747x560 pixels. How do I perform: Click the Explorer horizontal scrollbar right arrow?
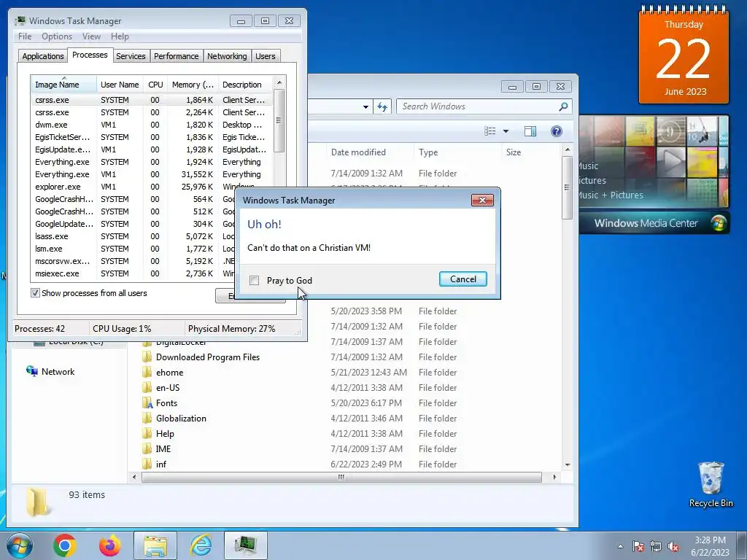554,477
